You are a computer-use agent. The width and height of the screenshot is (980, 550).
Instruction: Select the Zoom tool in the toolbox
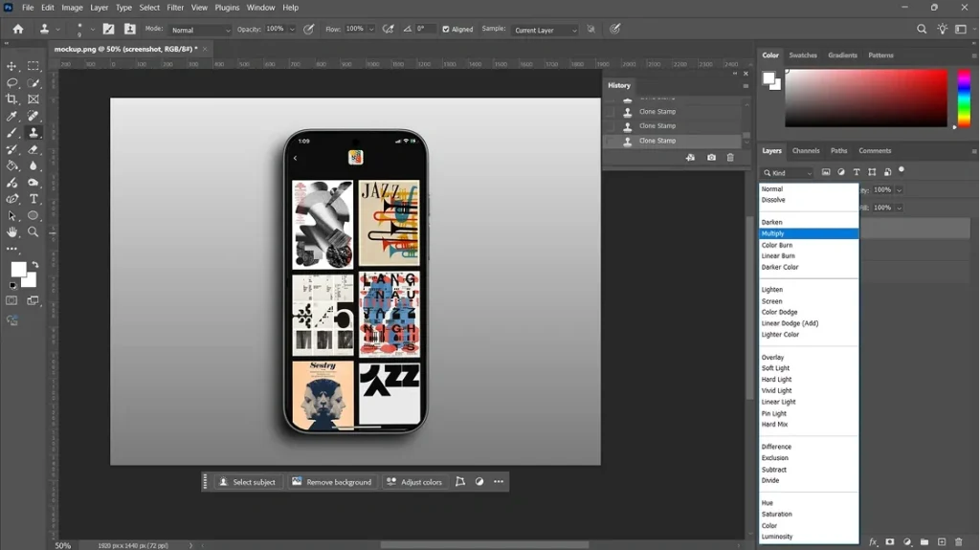[33, 231]
